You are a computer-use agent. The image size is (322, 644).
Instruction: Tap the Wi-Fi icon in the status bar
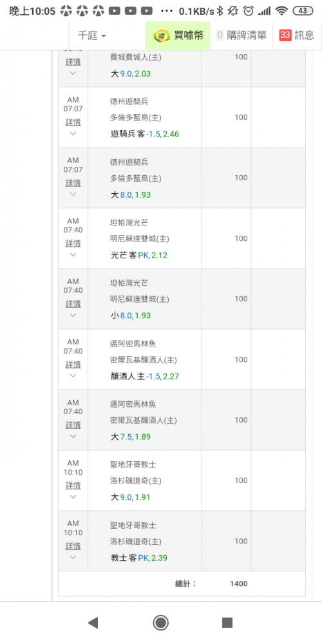pos(281,11)
